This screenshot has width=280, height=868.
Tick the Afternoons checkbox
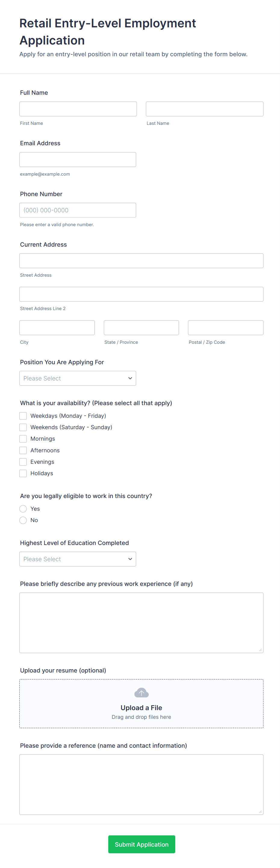(x=23, y=450)
